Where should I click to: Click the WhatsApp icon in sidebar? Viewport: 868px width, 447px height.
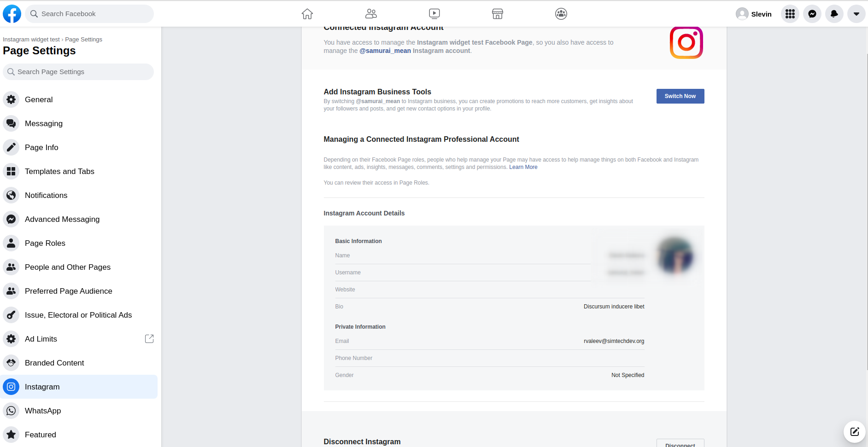point(11,411)
